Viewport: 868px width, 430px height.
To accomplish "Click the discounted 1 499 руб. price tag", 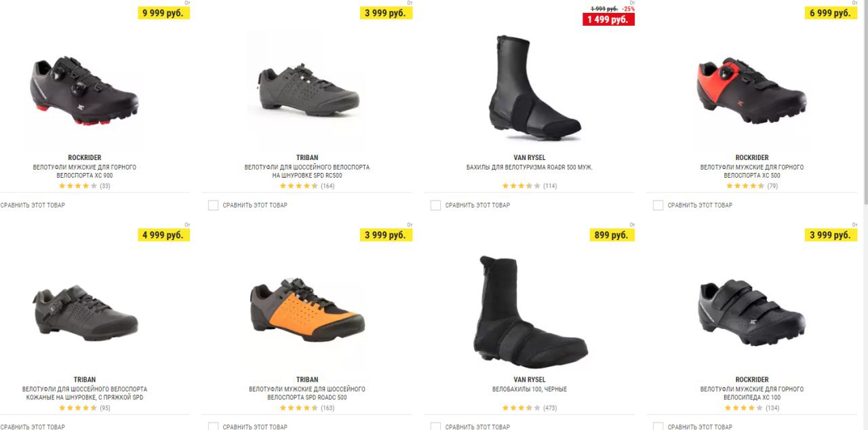I will pos(608,20).
